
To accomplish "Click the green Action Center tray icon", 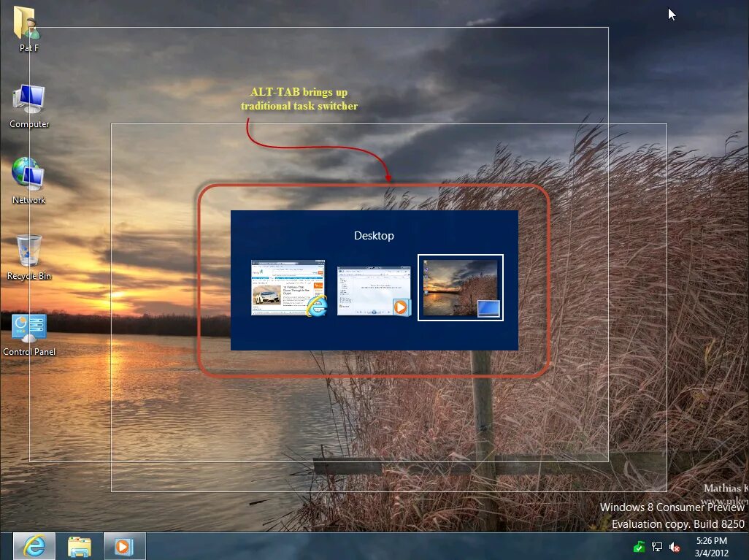I will point(639,547).
